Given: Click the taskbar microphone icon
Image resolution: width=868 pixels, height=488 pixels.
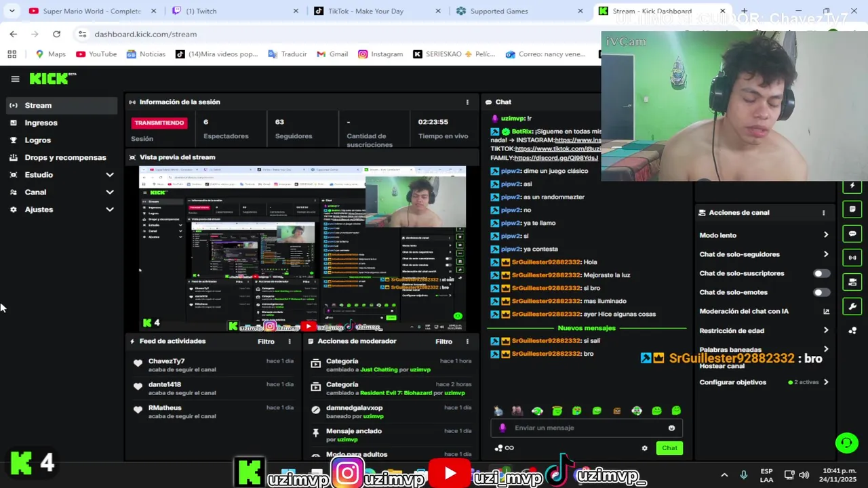Looking at the screenshot, I should coord(744,475).
